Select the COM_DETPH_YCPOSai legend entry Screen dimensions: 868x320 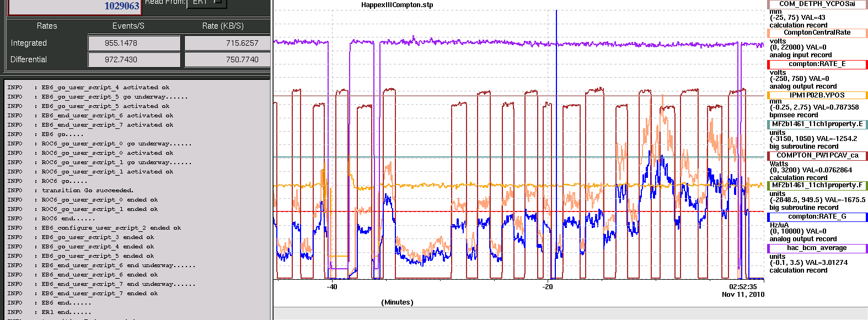tap(817, 4)
